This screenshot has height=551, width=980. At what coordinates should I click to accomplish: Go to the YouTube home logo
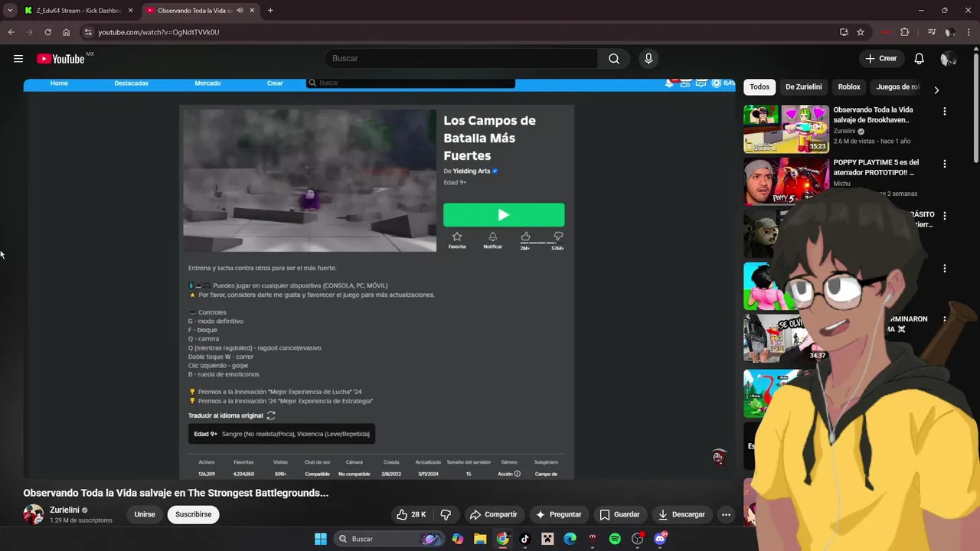pos(60,59)
